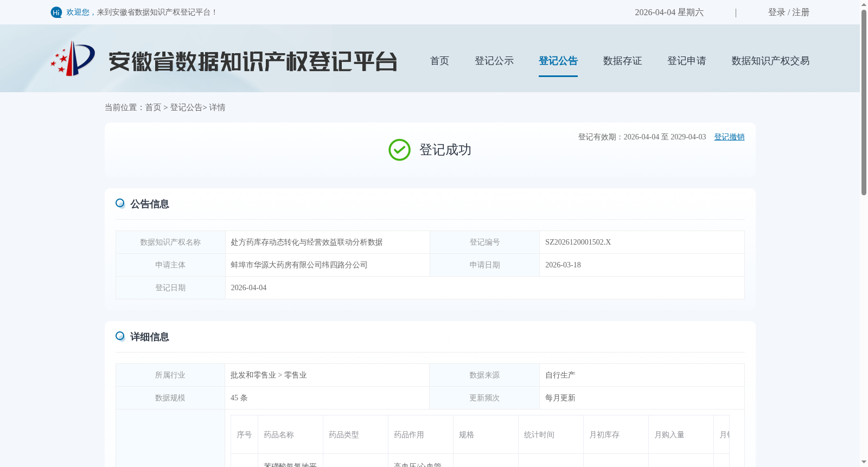Open the 首页 navigation tab
The height and width of the screenshot is (467, 868).
pos(439,61)
